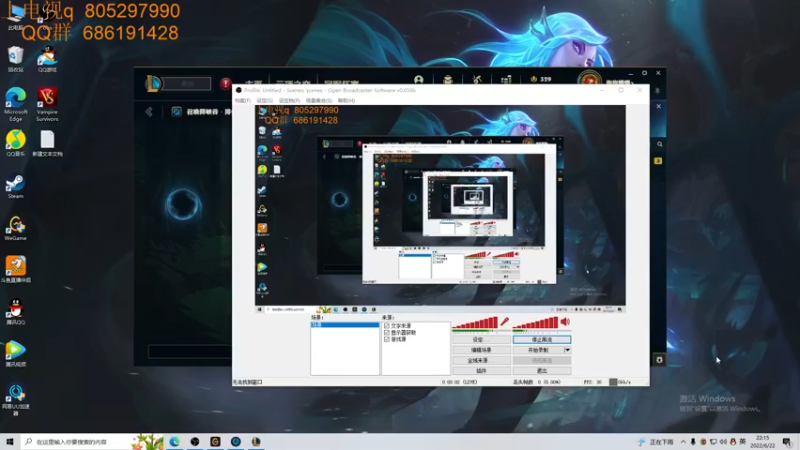800x450 pixels.
Task: Open the QQ Music desktop icon
Action: click(16, 143)
